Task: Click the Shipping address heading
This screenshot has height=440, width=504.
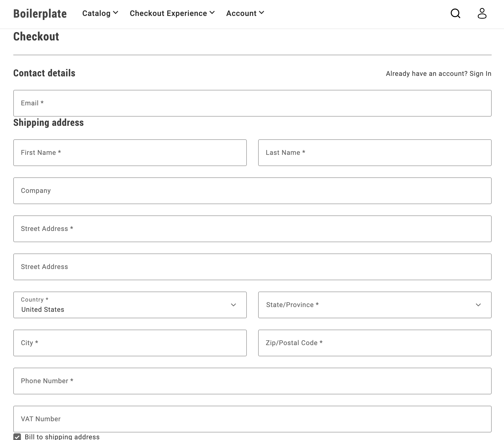Action: point(48,122)
